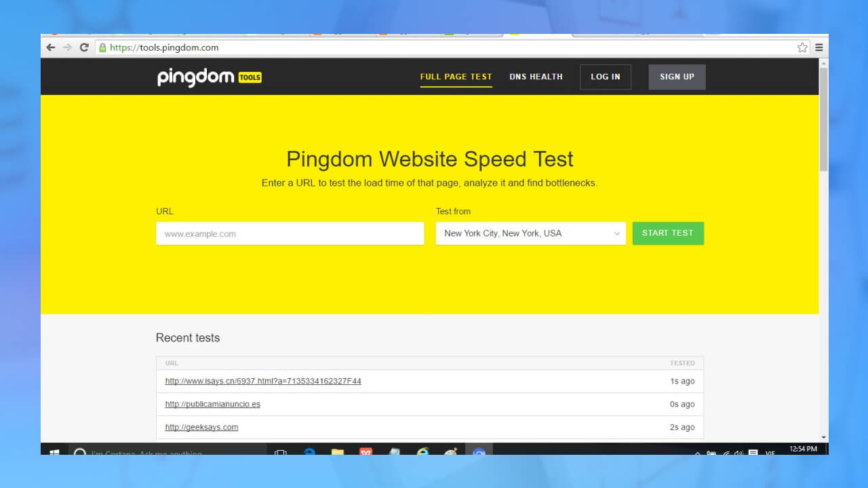Screen dimensions: 868x488
Task: Click the Chrome icon in the taskbar
Action: pyautogui.click(x=479, y=451)
